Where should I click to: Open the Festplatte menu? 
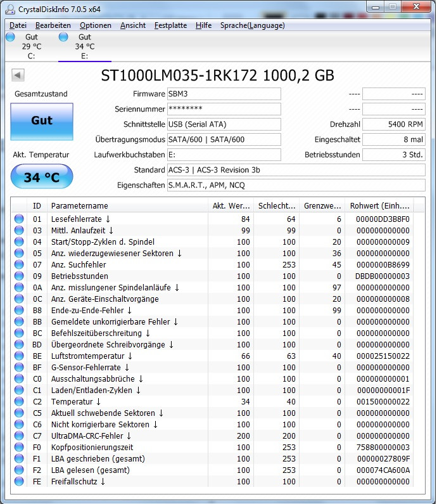[170, 25]
